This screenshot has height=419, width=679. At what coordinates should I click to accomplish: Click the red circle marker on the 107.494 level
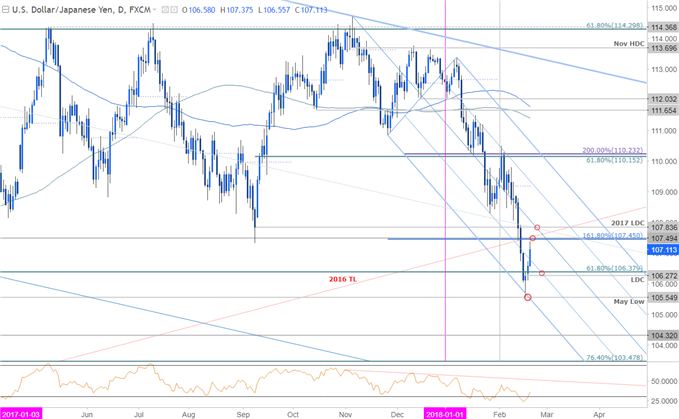coord(533,238)
